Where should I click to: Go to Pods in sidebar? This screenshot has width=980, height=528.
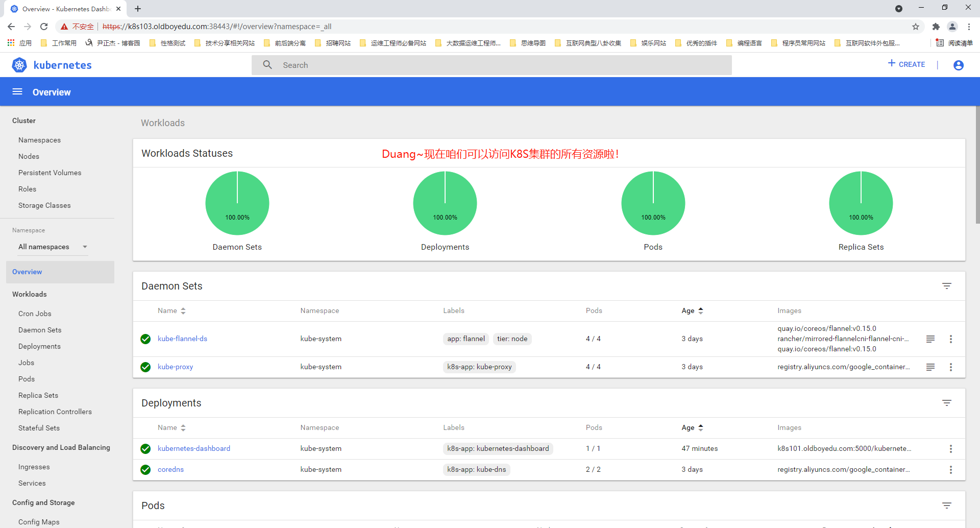(x=27, y=379)
